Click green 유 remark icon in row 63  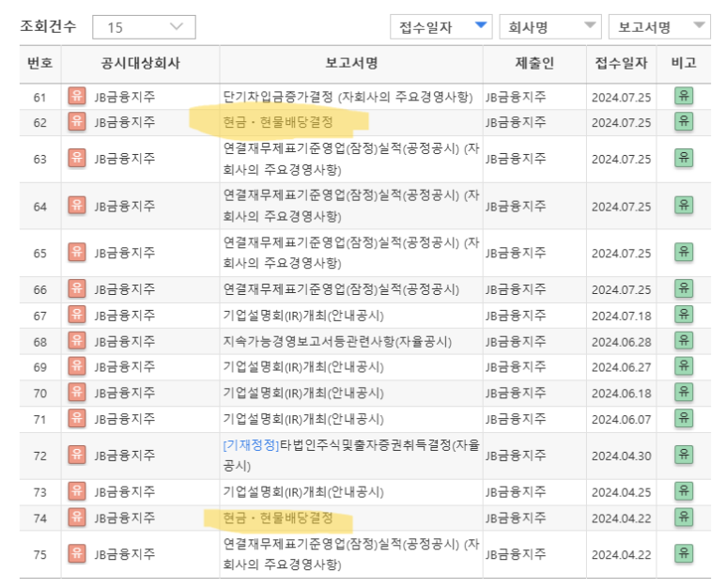click(684, 159)
